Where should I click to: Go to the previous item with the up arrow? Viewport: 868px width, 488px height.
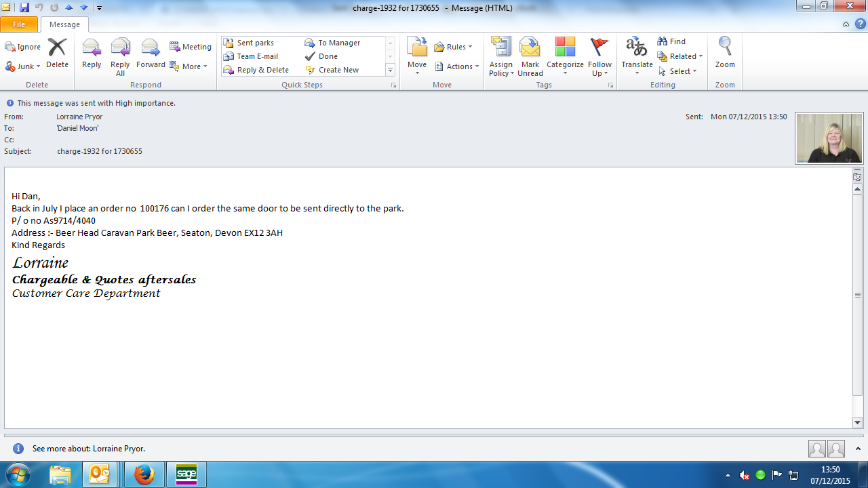coord(68,7)
